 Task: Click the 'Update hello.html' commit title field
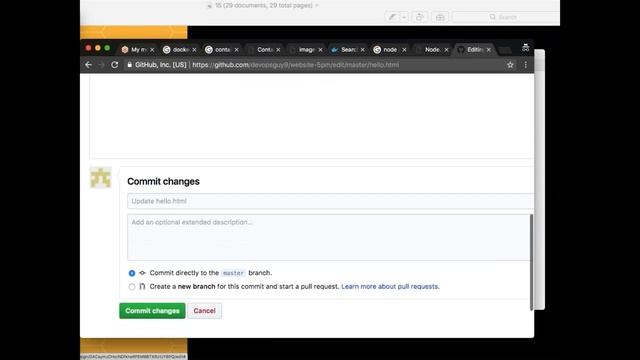(x=330, y=201)
